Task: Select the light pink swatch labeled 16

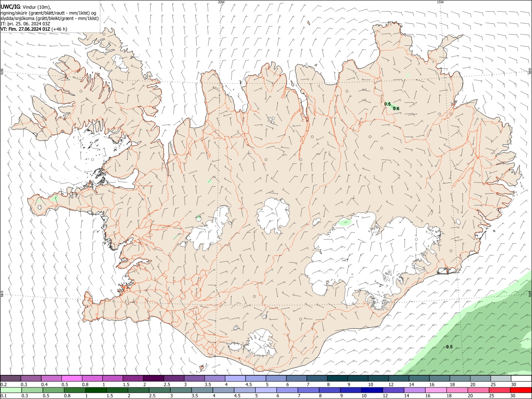Action: 436,390
